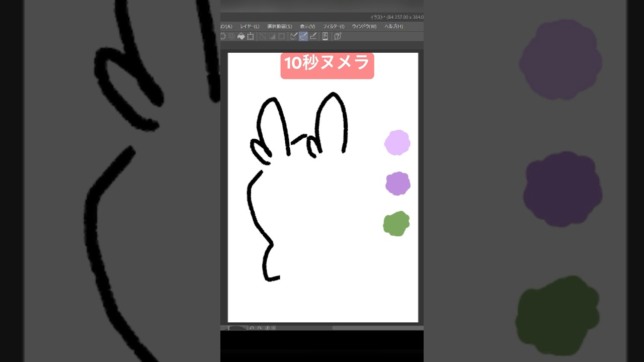This screenshot has width=644, height=362.
Task: Disable the highlighted snap to special ruler toggle
Action: point(304,36)
